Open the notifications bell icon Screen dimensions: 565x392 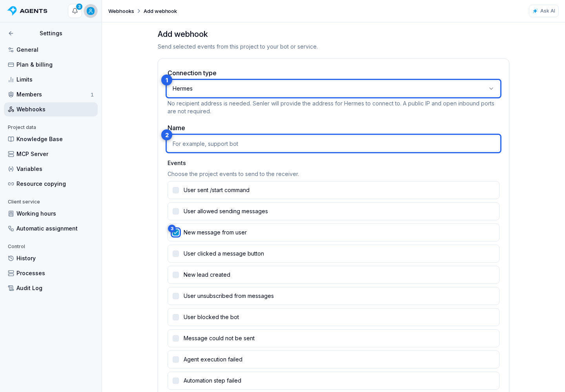75,11
